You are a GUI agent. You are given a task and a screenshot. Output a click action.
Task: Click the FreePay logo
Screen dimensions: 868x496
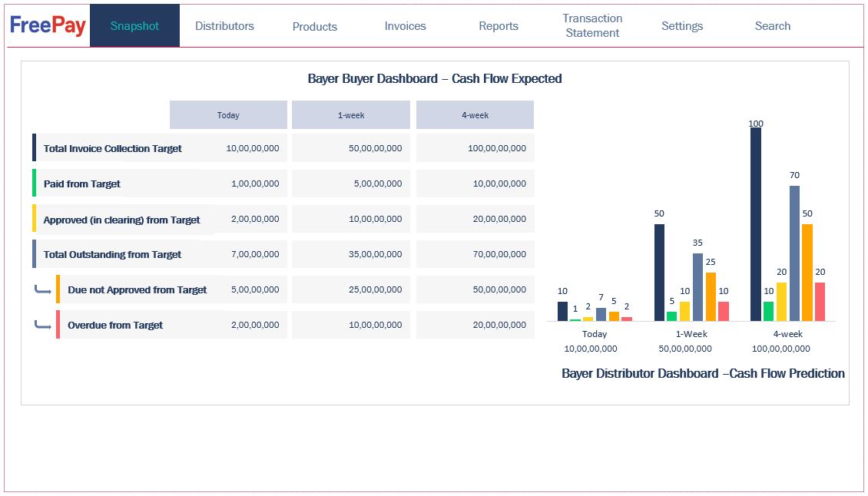(x=48, y=25)
